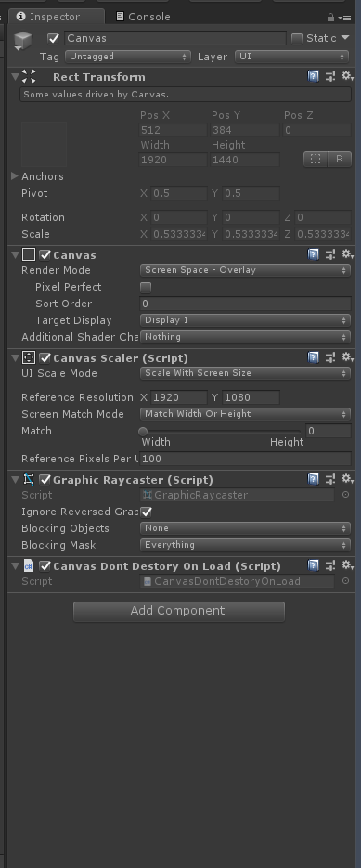361x868 pixels.
Task: Click the Inspector lock icon
Action: [x=330, y=18]
